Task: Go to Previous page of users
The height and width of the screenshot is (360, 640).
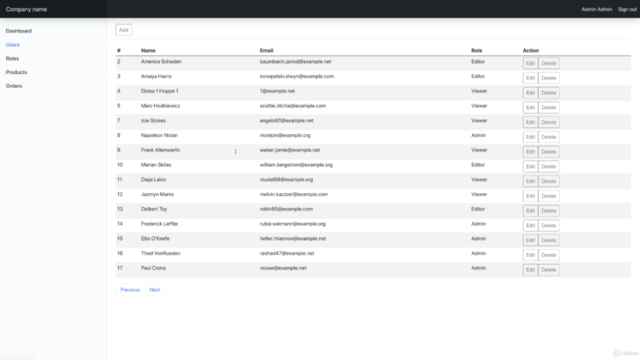Action: point(130,290)
